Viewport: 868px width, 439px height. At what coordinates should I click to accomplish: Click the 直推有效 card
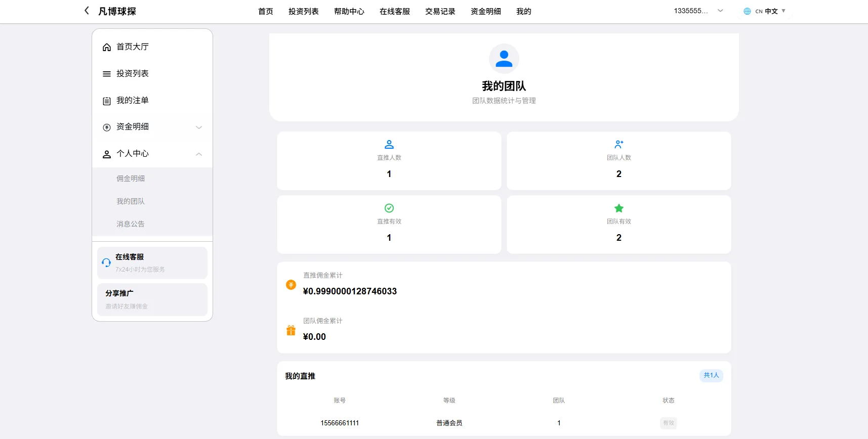coord(389,225)
